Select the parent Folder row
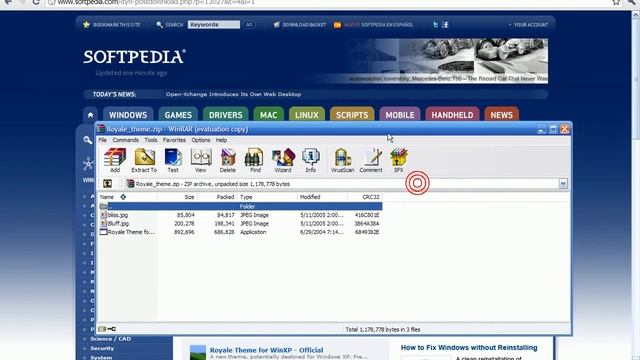Viewport: 640px width, 360px height. pos(240,206)
